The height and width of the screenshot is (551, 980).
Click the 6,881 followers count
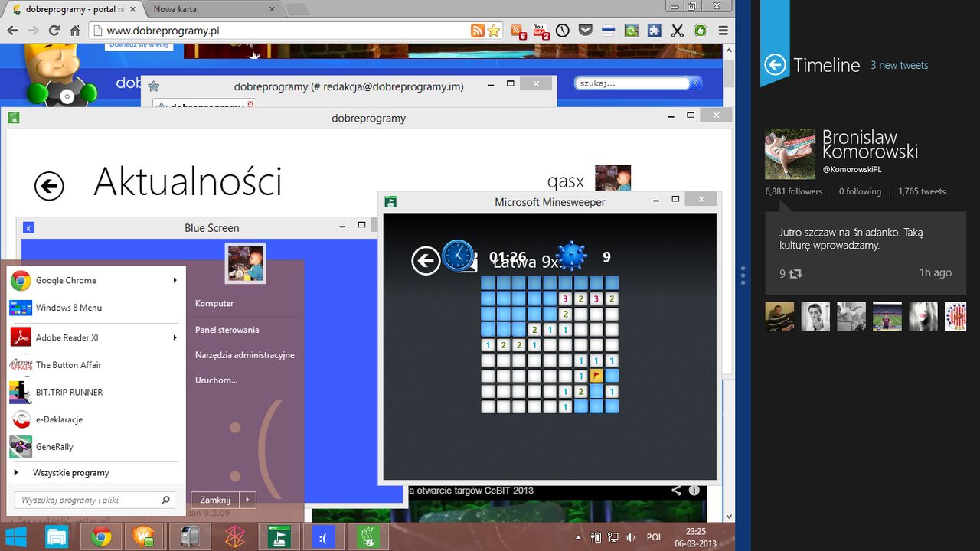coord(793,191)
